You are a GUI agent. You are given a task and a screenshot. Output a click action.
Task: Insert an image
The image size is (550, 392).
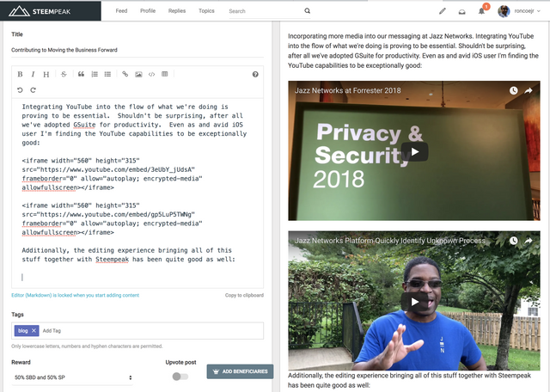pos(138,74)
